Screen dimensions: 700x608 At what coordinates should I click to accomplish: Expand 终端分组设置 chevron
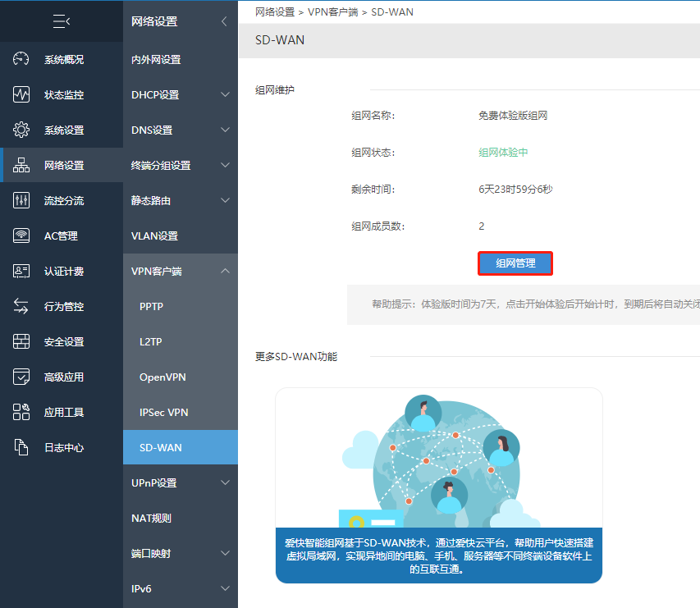226,165
